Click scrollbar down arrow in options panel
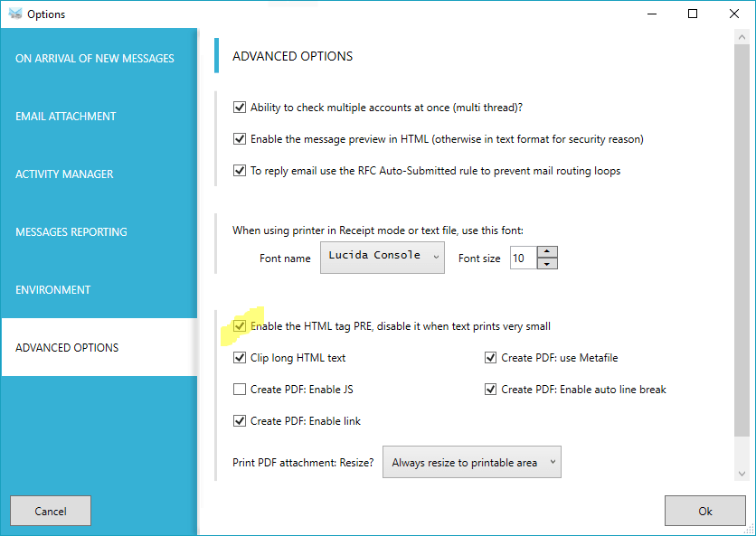Viewport: 756px width, 536px height. coord(742,474)
